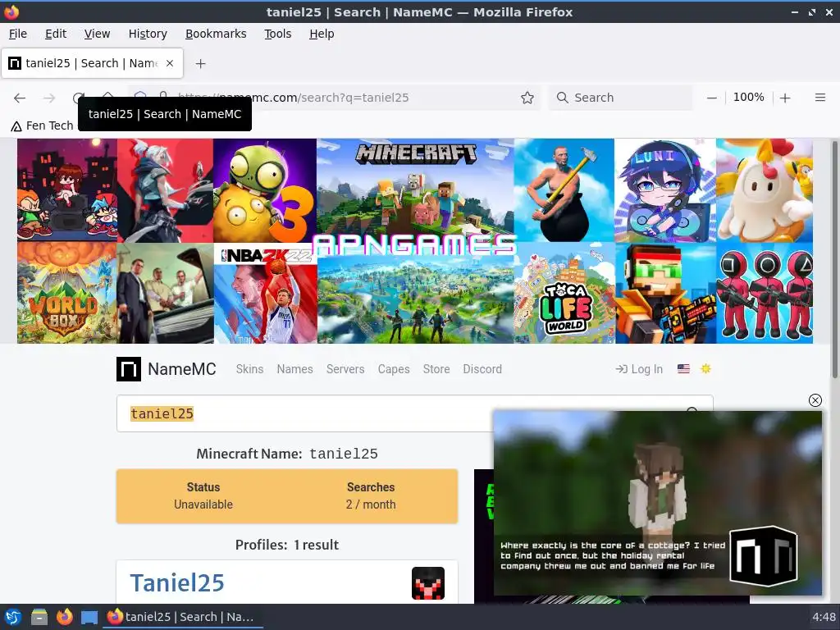Open the Discord link
This screenshot has height=630, width=840.
[482, 369]
